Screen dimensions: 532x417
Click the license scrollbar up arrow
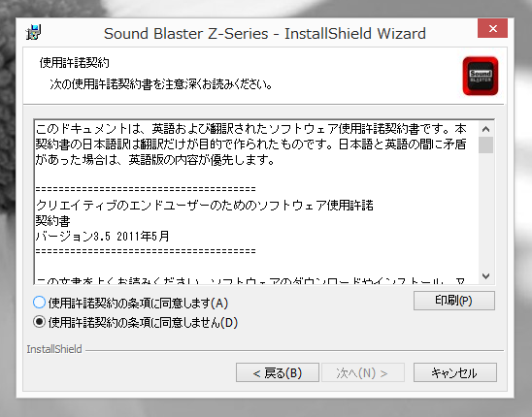485,129
